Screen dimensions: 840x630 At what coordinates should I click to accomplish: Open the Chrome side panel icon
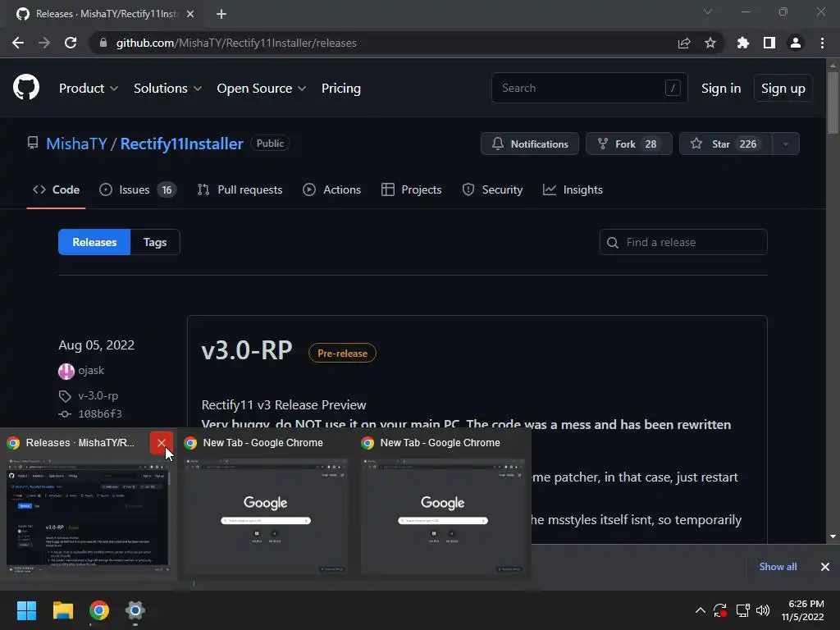point(769,43)
